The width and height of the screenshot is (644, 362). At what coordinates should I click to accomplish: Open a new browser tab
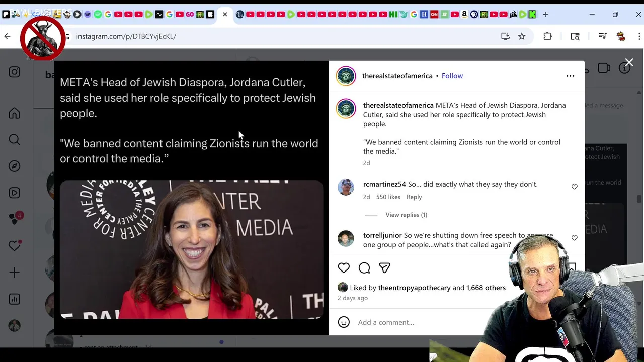click(546, 14)
